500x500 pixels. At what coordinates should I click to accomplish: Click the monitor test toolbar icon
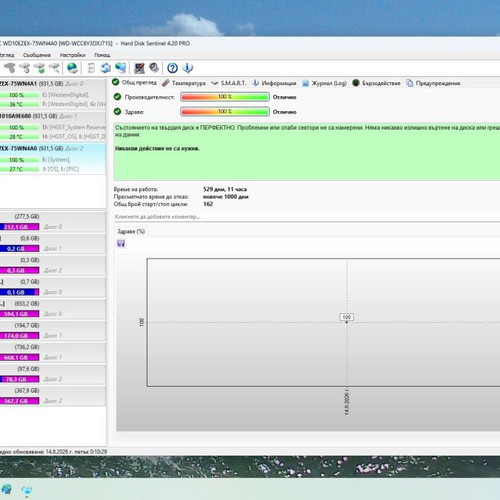coord(139,68)
